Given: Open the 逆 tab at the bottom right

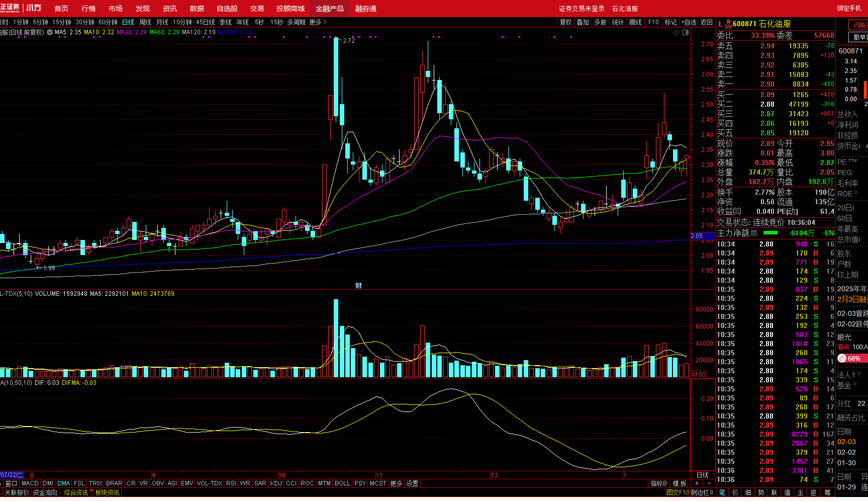Looking at the screenshot, I should (x=814, y=492).
